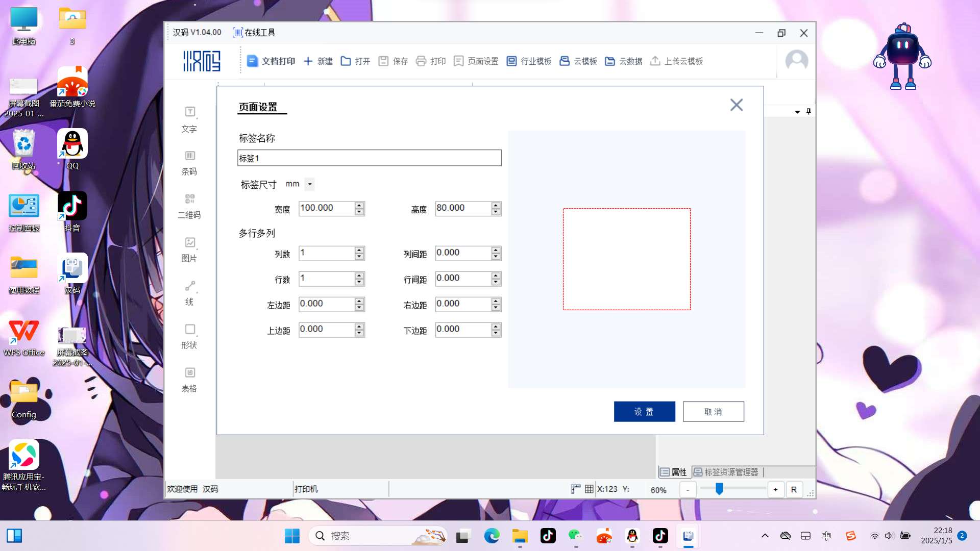Screen dimensions: 980x551
Task: Click 打印 print toolbar item
Action: click(x=431, y=61)
